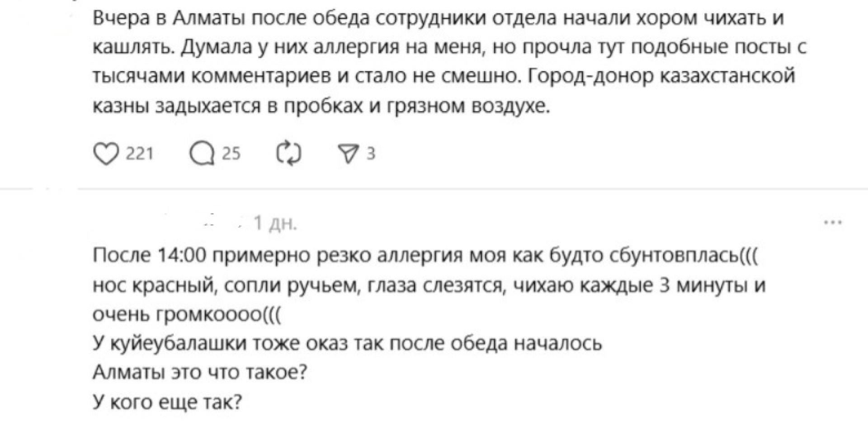This screenshot has width=868, height=421.
Task: Open the three-dots menu on the reply
Action: click(833, 222)
